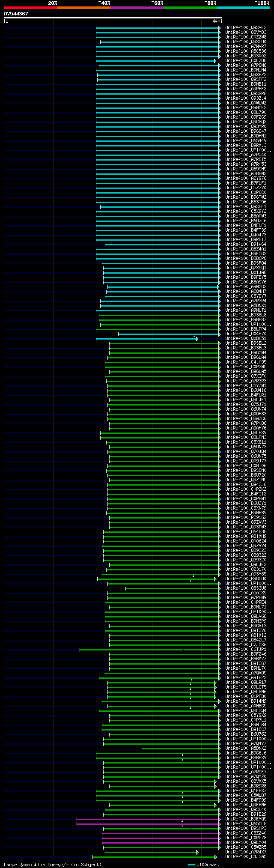The height and width of the screenshot is (868, 274).
Task: Open hit UniRef100_C0L7D8
Action: click(x=246, y=60)
